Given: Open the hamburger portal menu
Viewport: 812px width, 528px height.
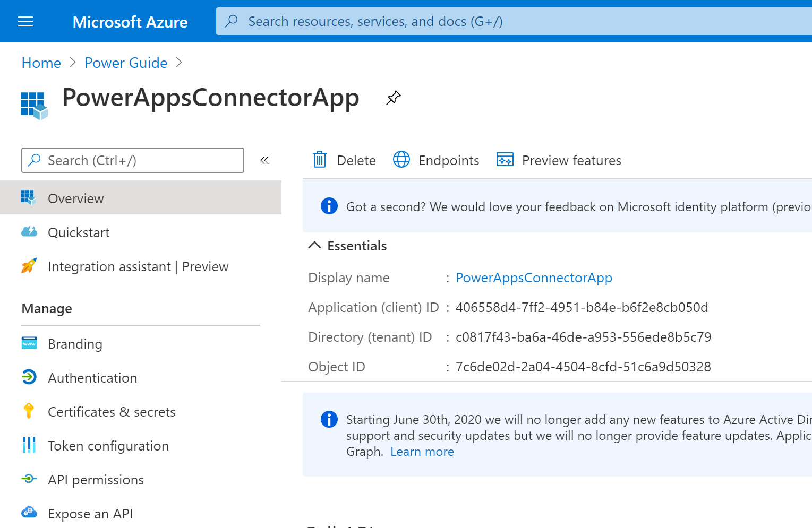Looking at the screenshot, I should pos(25,21).
